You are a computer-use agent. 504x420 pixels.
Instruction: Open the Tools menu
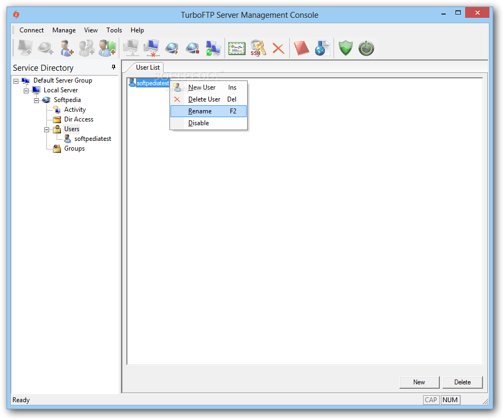point(114,30)
